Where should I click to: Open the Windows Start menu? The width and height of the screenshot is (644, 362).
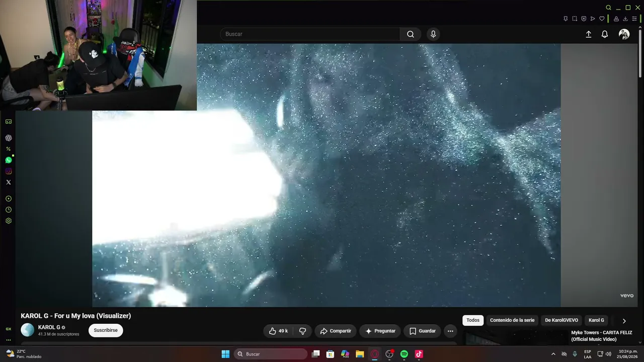pos(225,354)
